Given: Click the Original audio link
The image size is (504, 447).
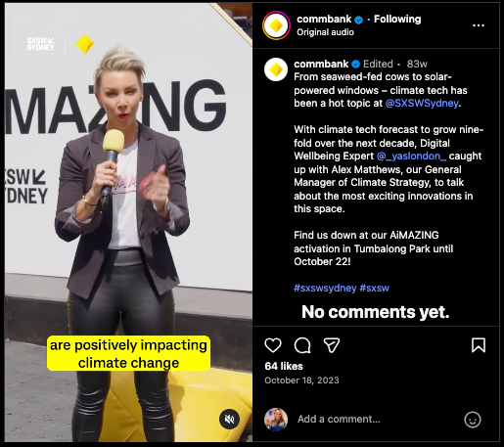Looking at the screenshot, I should click(x=325, y=32).
